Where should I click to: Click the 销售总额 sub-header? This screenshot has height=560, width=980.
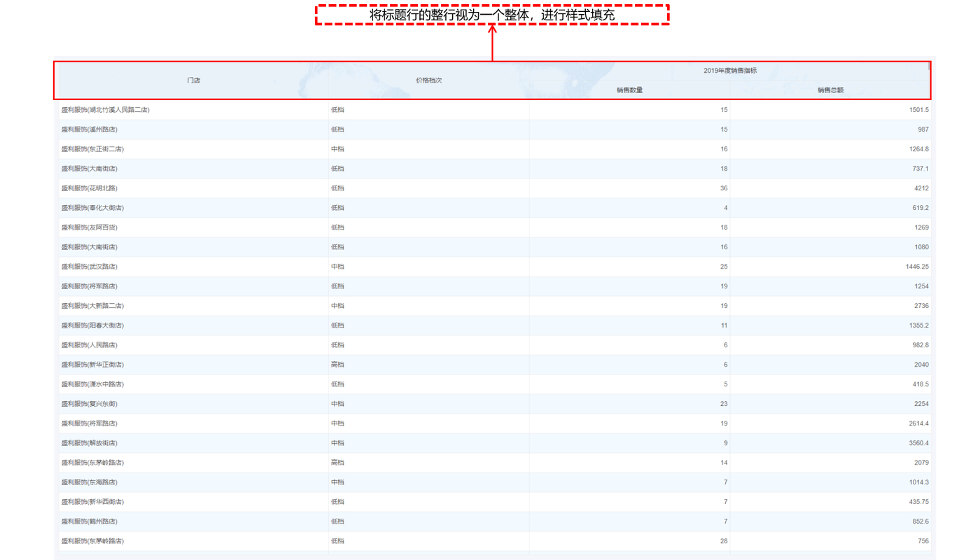click(x=830, y=90)
